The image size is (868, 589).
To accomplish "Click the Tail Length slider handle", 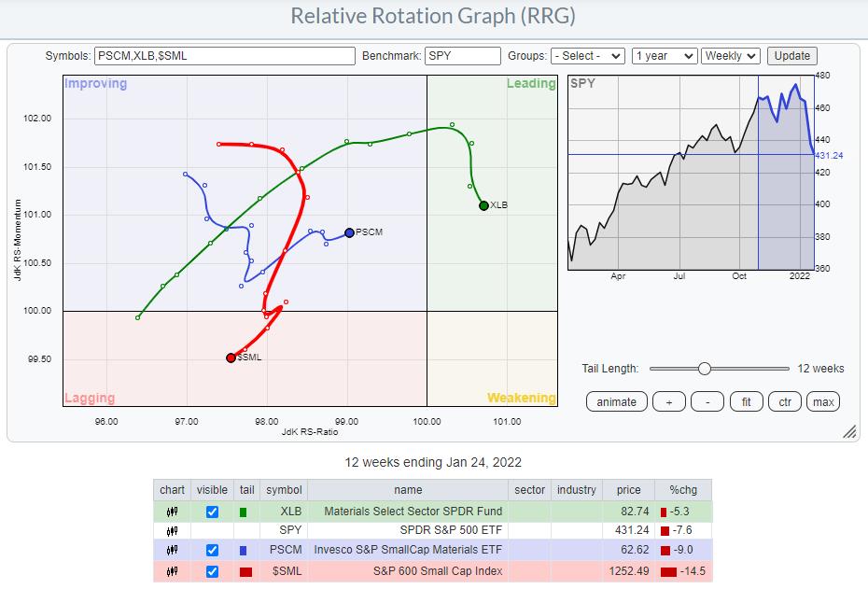I will pyautogui.click(x=705, y=369).
